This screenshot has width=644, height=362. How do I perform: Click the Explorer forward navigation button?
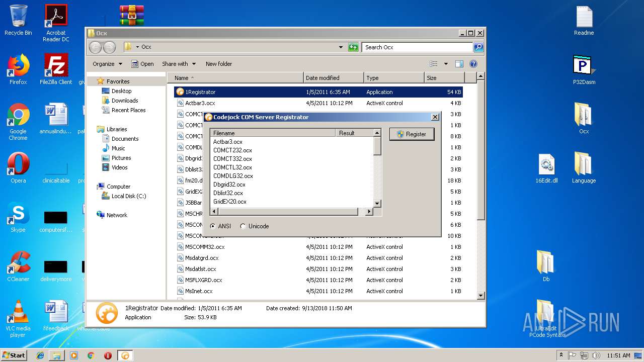click(x=109, y=47)
